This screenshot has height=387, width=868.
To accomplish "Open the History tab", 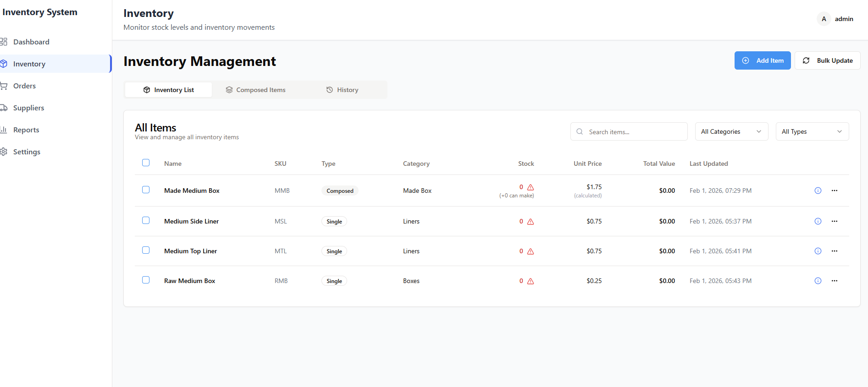I will pos(342,90).
